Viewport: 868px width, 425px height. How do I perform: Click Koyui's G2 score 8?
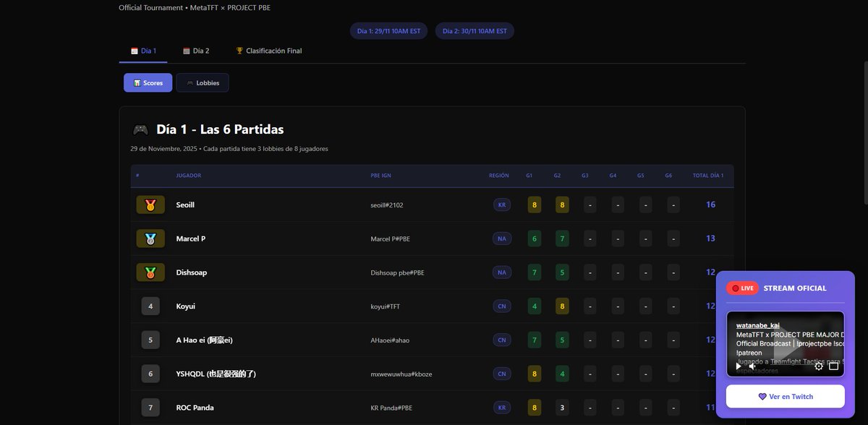pyautogui.click(x=562, y=306)
